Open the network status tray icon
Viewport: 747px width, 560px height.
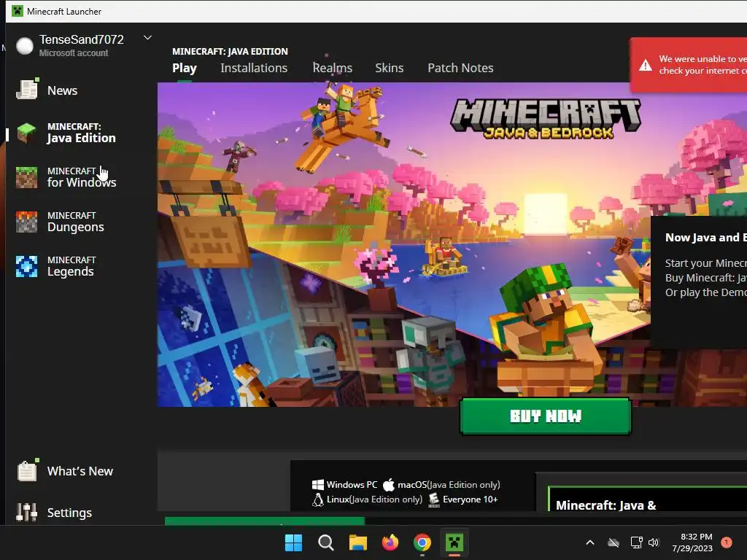click(636, 542)
